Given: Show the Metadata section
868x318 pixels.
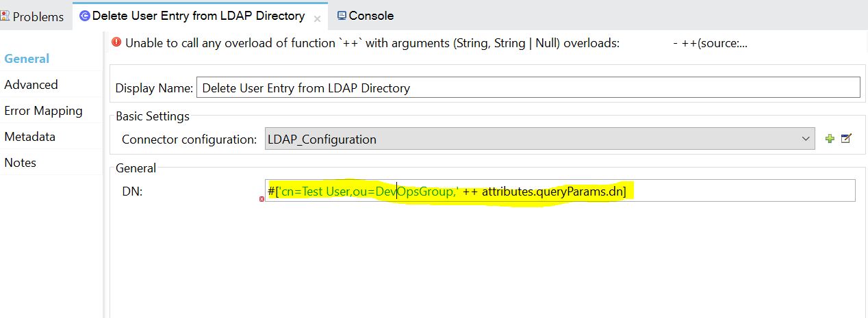Looking at the screenshot, I should pos(29,137).
